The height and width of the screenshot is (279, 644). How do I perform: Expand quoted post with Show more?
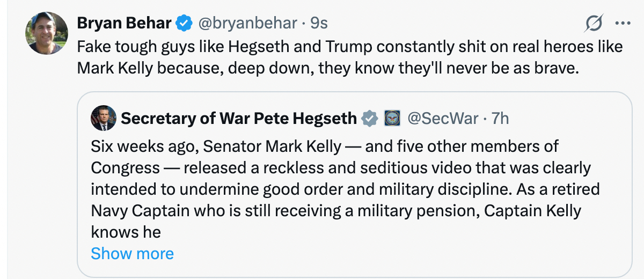click(132, 253)
